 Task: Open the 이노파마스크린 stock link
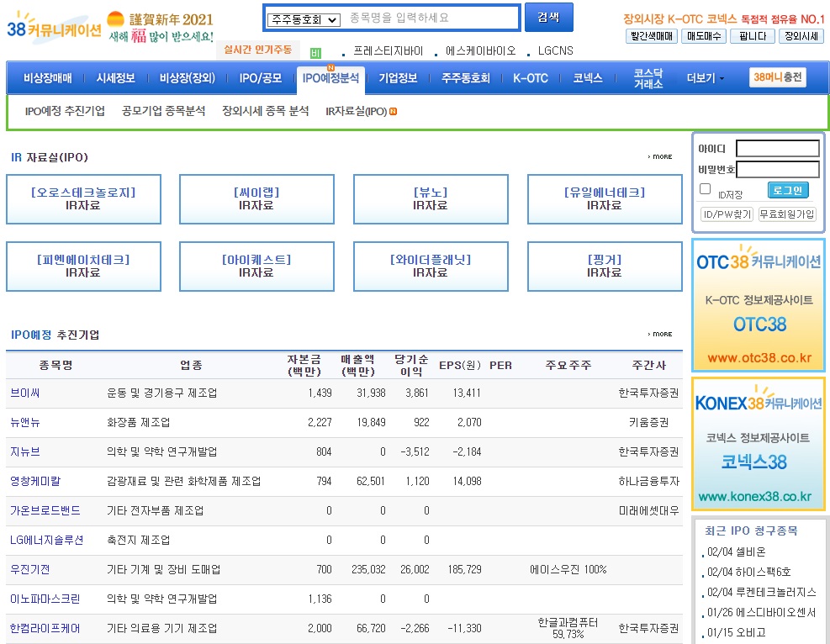point(45,599)
